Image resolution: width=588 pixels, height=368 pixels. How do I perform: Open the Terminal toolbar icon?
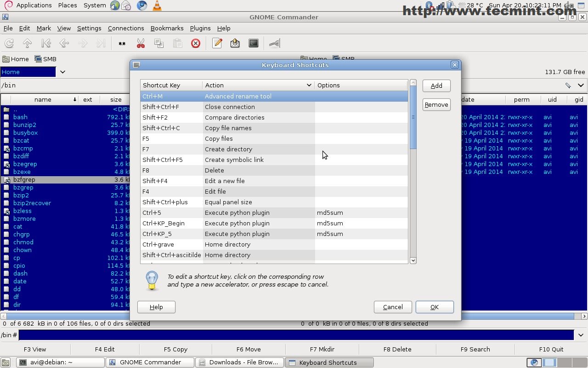(254, 43)
